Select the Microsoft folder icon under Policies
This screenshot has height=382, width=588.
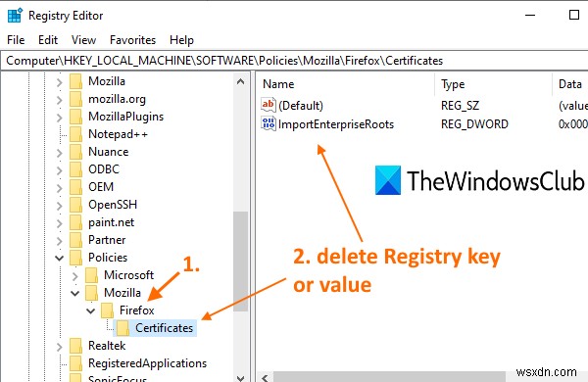[x=91, y=275]
